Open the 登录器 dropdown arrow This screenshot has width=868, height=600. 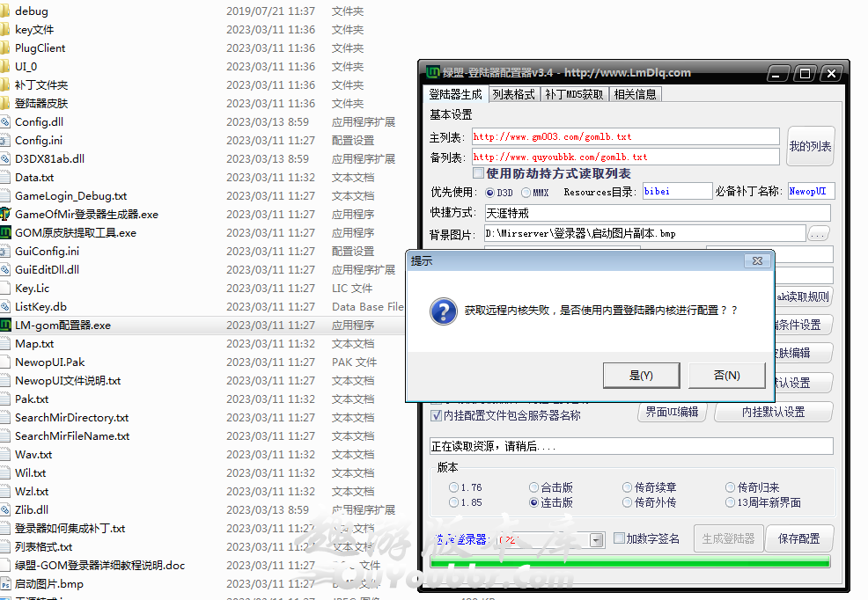597,539
